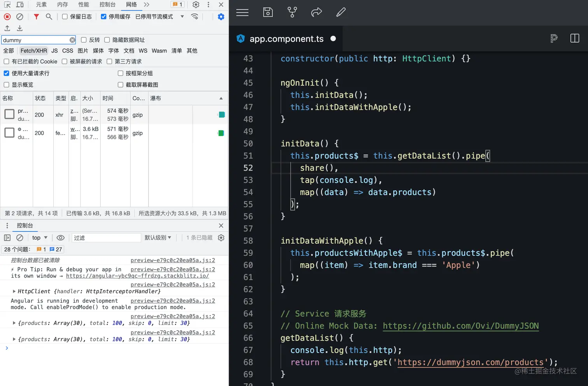Toggle the device toolbar icon
The height and width of the screenshot is (386, 588).
[20, 5]
